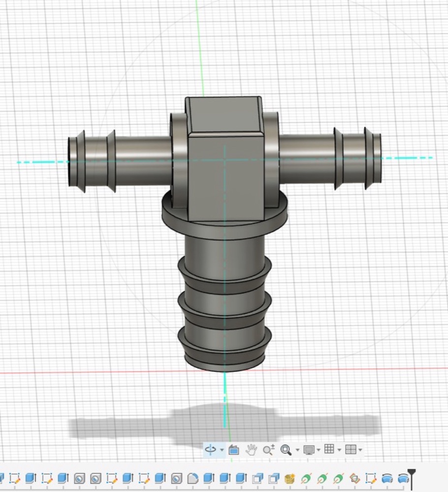
Task: Open the Zoom Window dropdown arrow
Action: (297, 450)
